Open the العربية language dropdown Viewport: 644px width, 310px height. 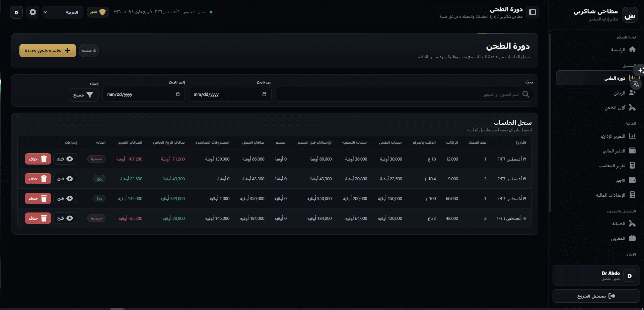[x=63, y=12]
